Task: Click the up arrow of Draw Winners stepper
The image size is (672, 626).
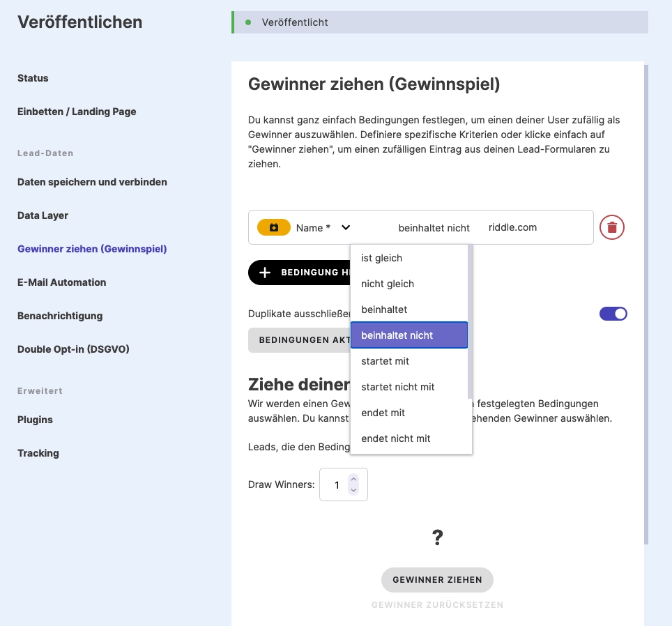Action: point(353,479)
